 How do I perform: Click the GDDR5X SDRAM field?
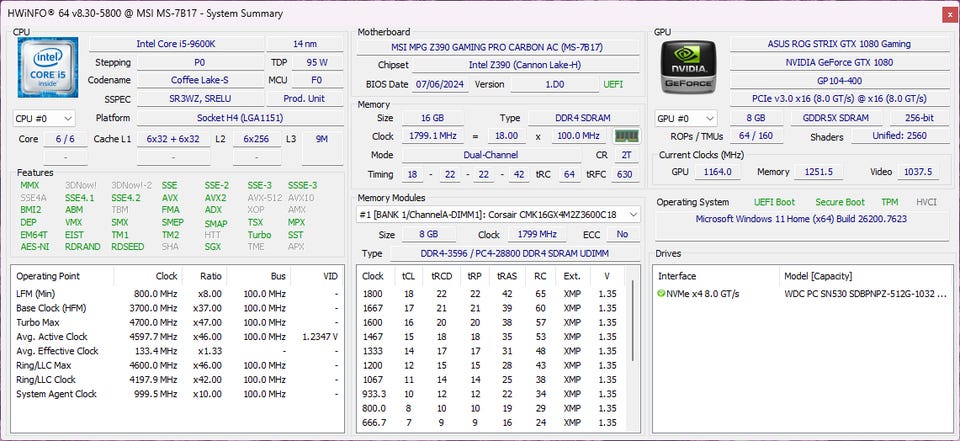pyautogui.click(x=837, y=118)
